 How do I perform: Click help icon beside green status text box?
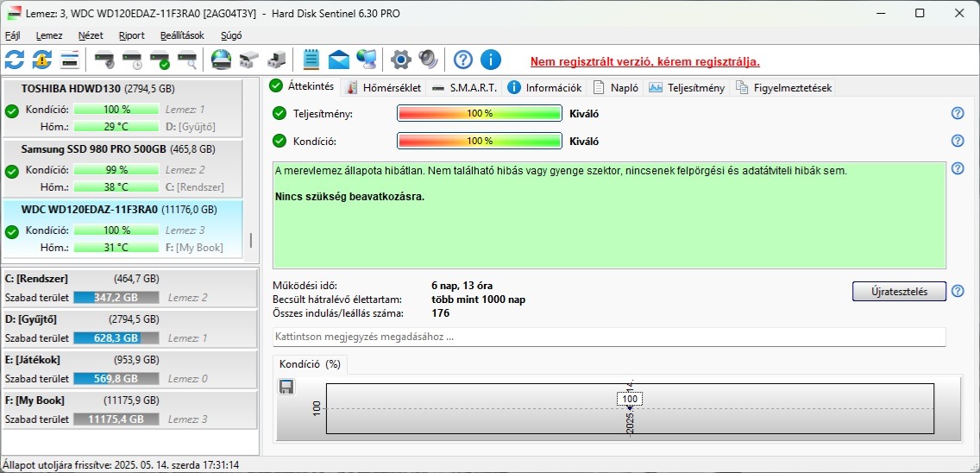click(x=958, y=168)
